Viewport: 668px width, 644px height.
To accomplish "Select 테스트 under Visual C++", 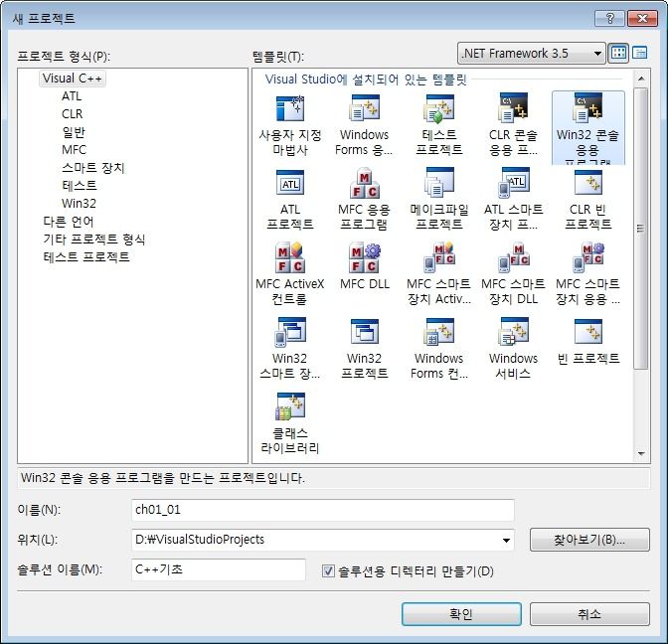I will coord(80,186).
